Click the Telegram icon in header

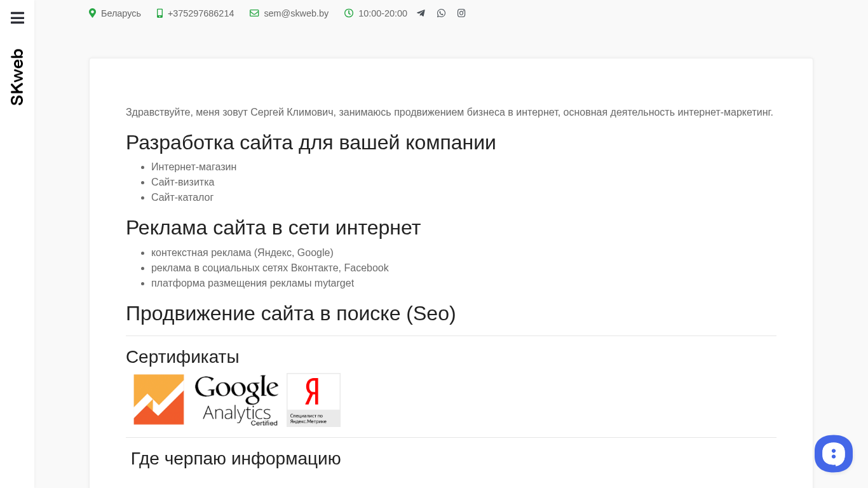(x=421, y=13)
